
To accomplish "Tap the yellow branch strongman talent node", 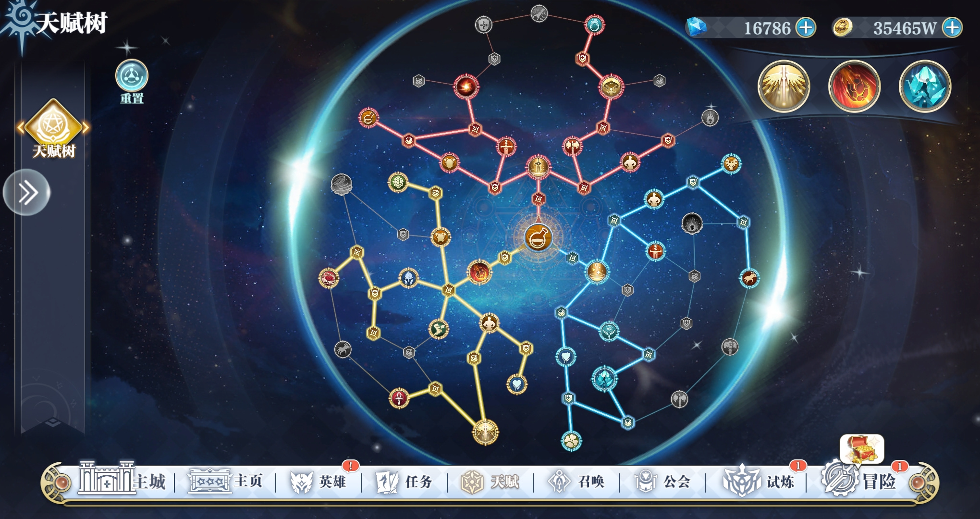I will pos(490,323).
